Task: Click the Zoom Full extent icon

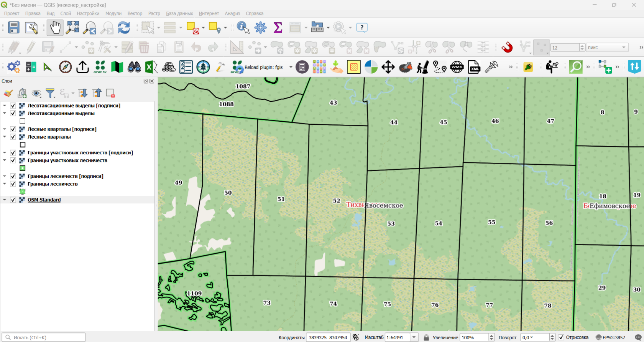Action: click(x=72, y=28)
